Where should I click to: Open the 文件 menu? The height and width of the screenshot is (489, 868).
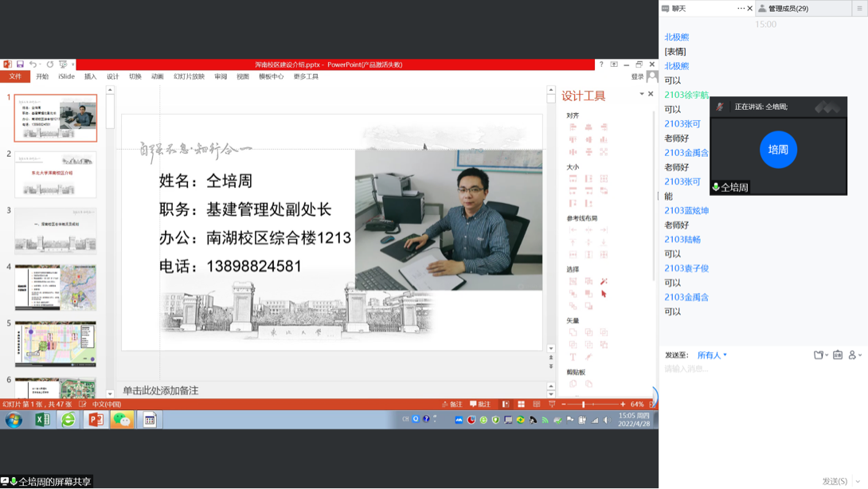tap(15, 76)
